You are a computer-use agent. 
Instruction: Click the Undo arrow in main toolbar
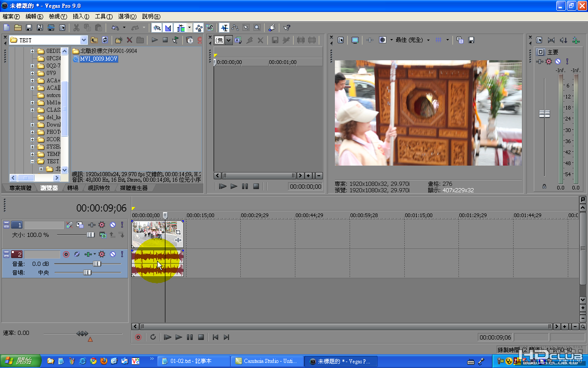tap(114, 28)
